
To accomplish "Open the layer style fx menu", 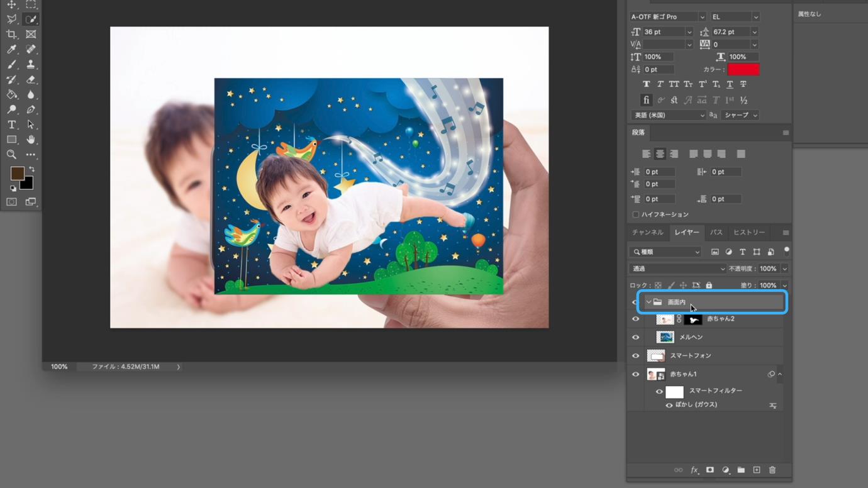I will pos(694,470).
